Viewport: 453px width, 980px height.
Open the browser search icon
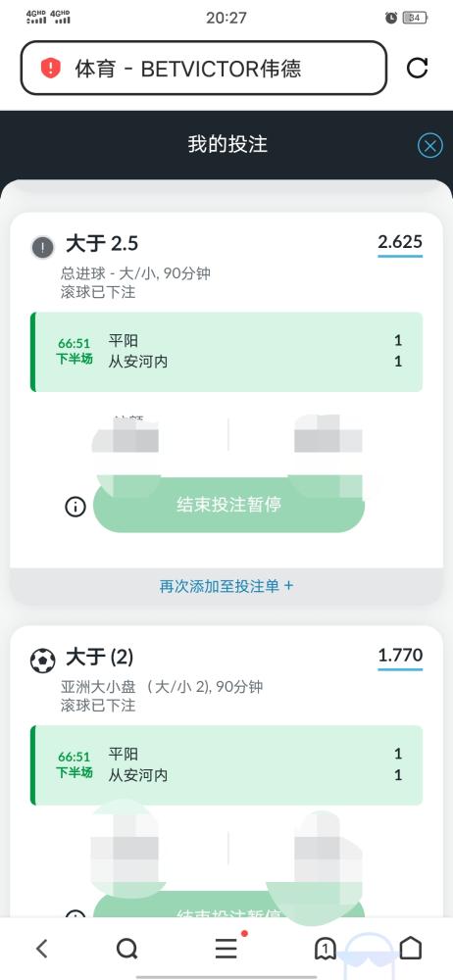click(127, 949)
